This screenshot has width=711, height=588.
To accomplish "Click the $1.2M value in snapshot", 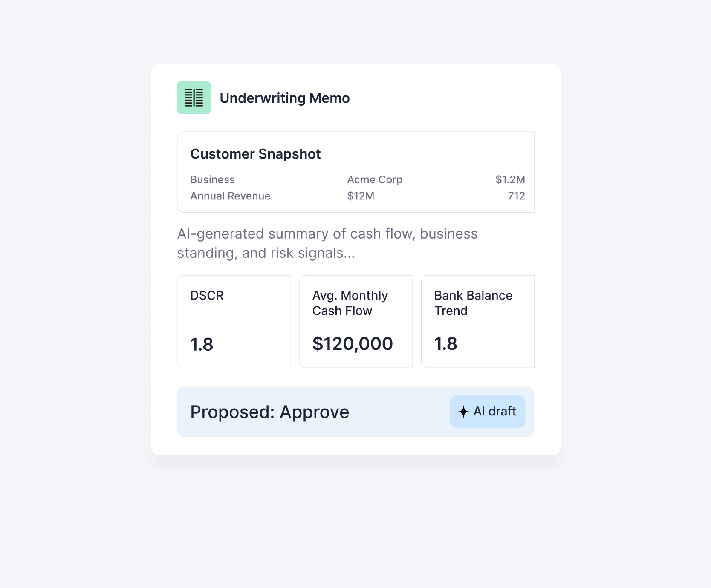I will tap(510, 179).
